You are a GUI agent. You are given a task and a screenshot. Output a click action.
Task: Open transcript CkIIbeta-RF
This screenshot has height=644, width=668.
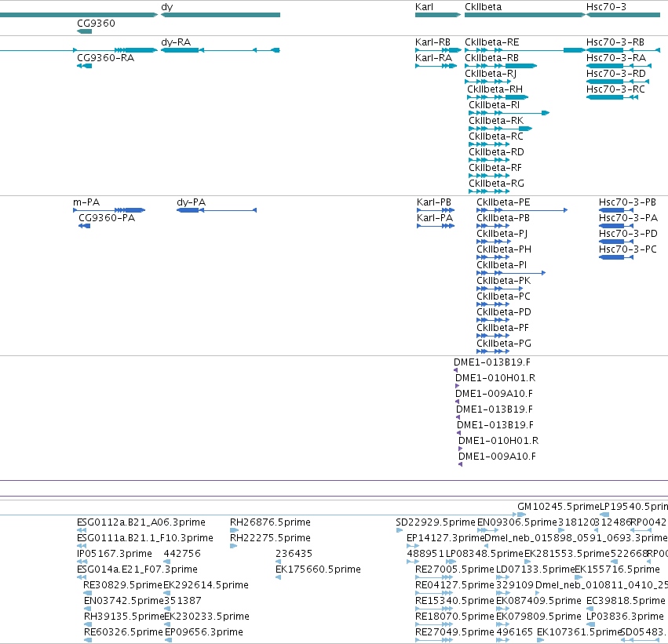[x=495, y=168]
